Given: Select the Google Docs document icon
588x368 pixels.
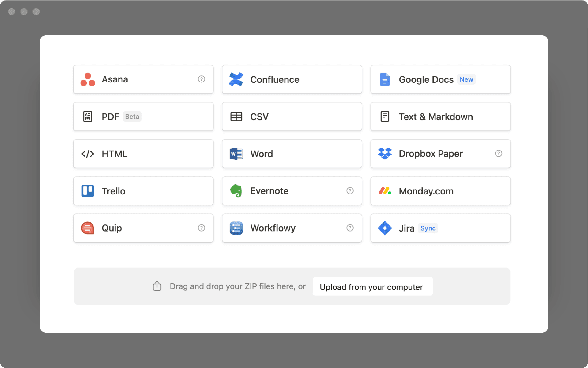Looking at the screenshot, I should tap(385, 79).
